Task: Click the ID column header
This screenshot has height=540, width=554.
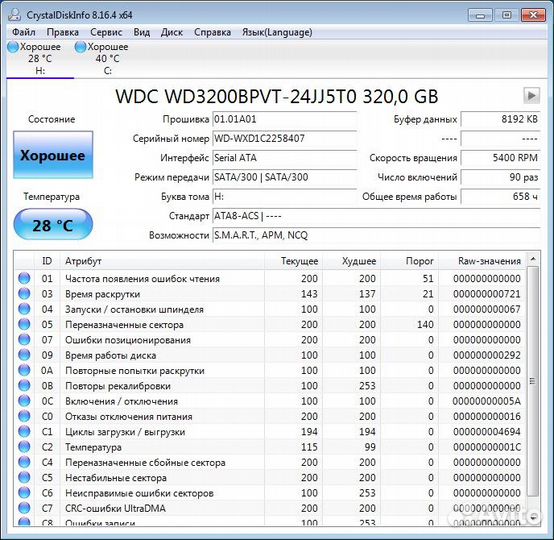Action: tap(47, 261)
